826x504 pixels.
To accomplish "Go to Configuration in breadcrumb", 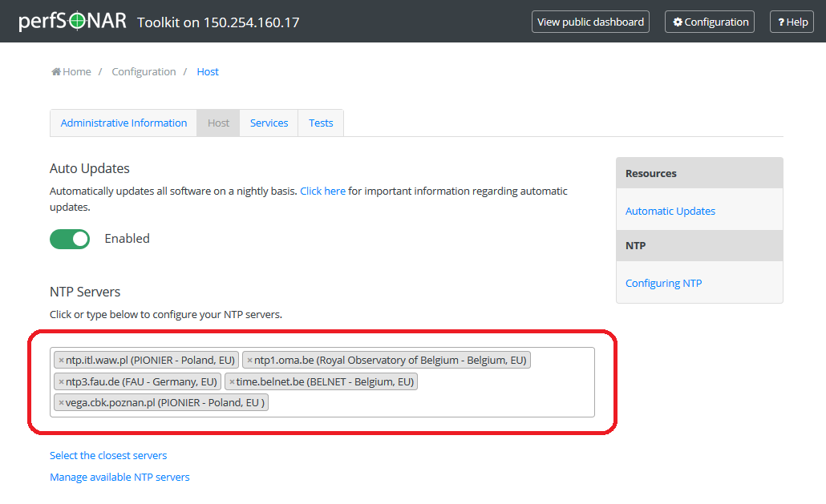I will pos(144,71).
